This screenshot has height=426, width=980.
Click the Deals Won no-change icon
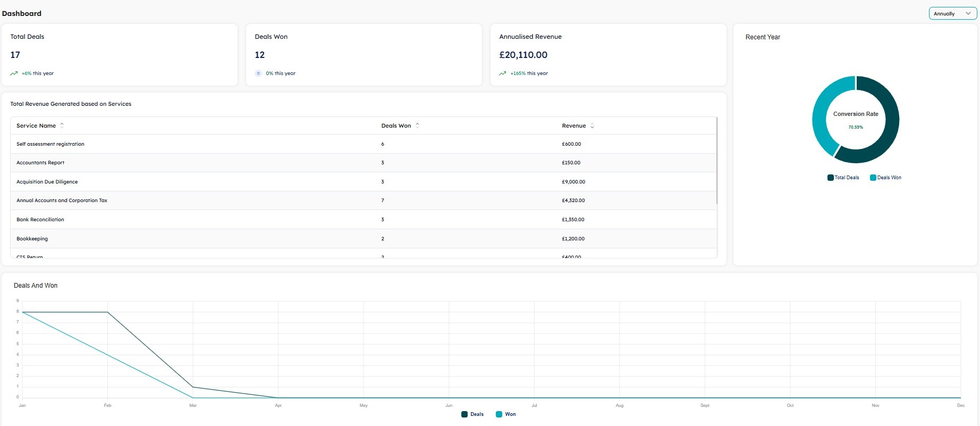point(258,73)
